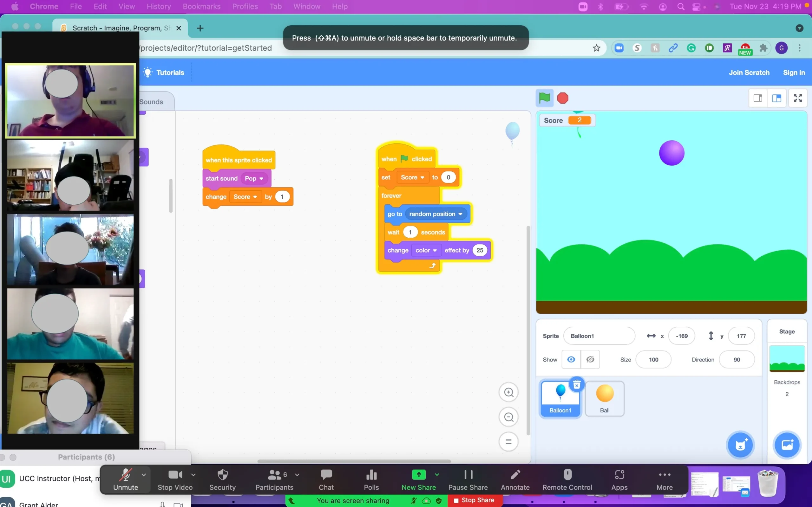Screen dimensions: 812x507
Task: Delete the Balloon1 sprite with trash icon
Action: [x=576, y=385]
